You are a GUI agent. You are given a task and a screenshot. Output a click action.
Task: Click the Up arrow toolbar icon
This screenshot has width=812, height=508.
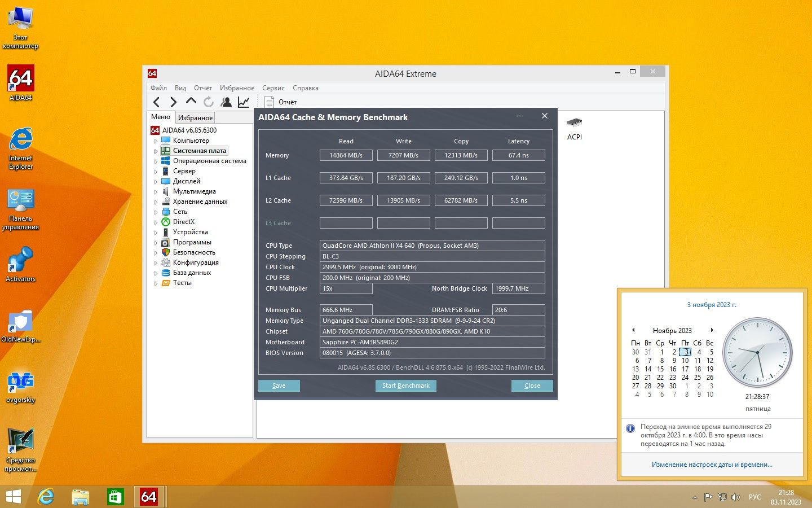(x=191, y=102)
